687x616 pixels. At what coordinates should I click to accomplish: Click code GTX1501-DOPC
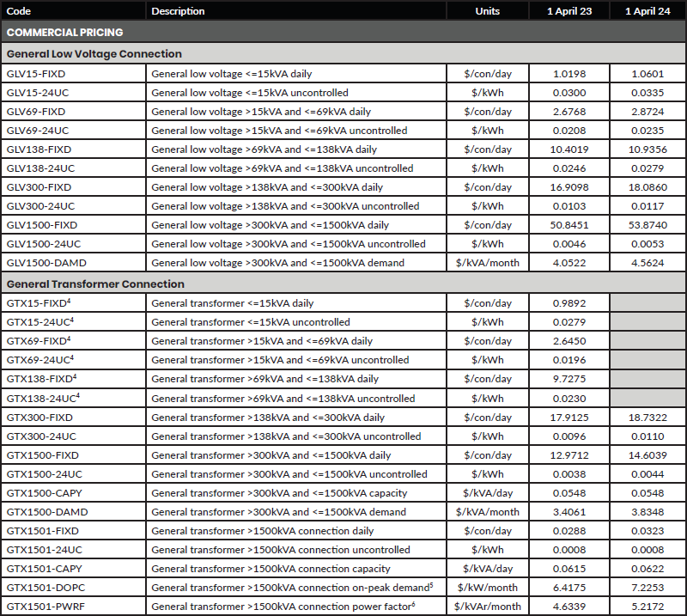tap(46, 587)
